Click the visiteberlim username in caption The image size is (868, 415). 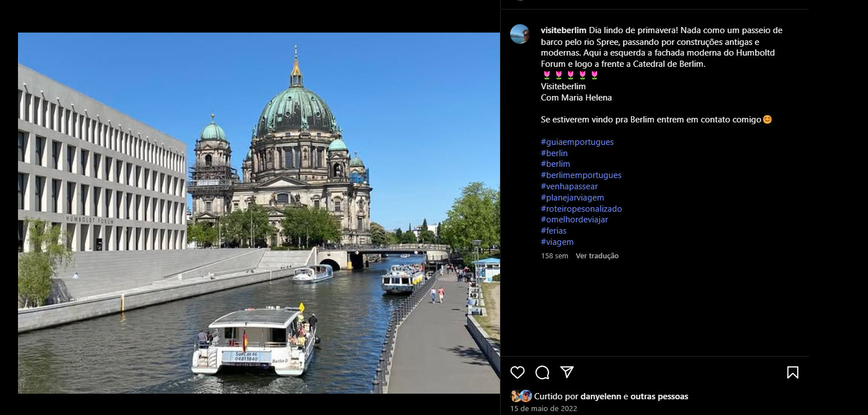[563, 30]
